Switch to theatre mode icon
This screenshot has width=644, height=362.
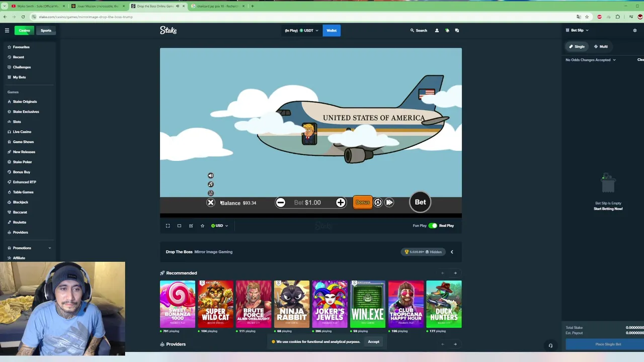[179, 226]
